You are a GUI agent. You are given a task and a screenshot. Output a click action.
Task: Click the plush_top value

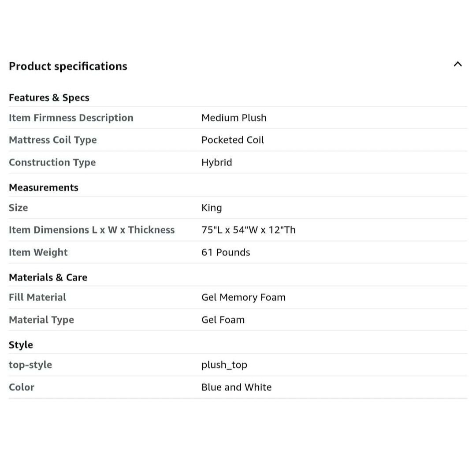[x=224, y=365]
